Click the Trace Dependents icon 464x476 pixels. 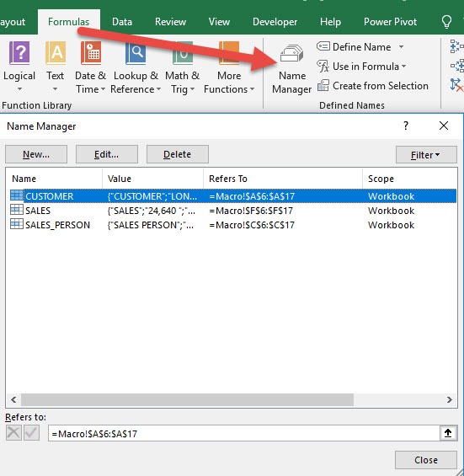tap(457, 65)
